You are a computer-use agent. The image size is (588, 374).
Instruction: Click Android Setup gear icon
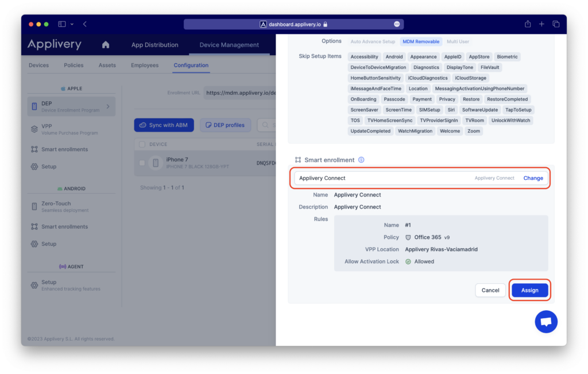(34, 244)
